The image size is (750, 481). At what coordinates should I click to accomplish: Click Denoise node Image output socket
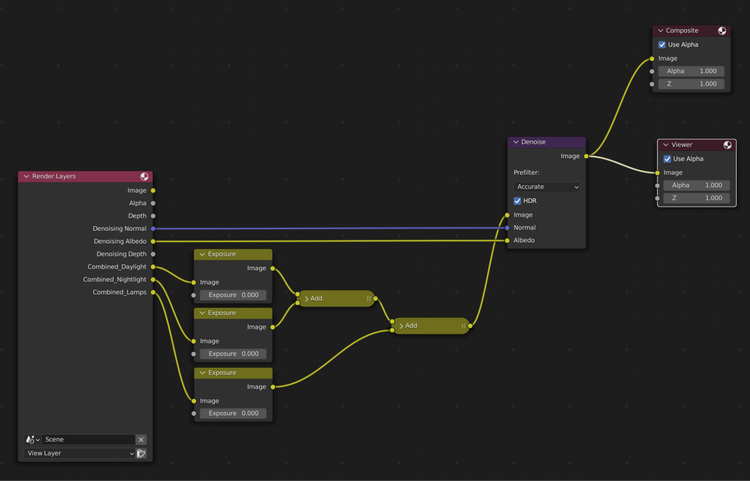pos(586,156)
